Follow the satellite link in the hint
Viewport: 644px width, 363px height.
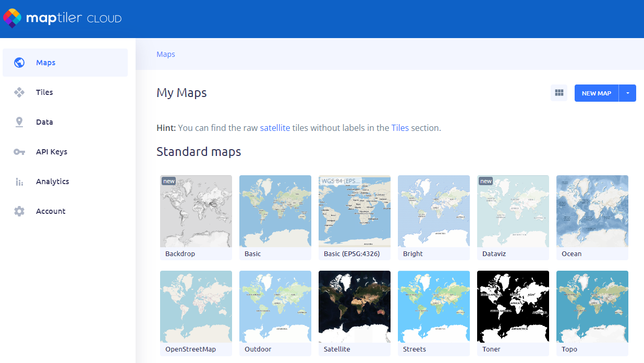275,128
